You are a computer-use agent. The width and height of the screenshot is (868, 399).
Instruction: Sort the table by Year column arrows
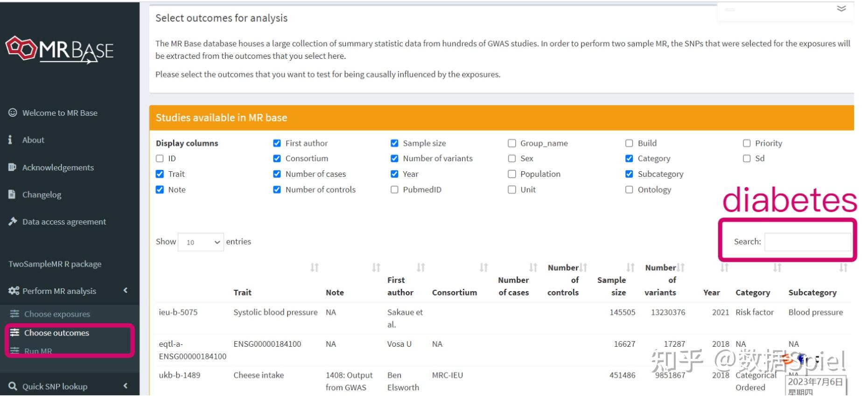[x=724, y=267]
